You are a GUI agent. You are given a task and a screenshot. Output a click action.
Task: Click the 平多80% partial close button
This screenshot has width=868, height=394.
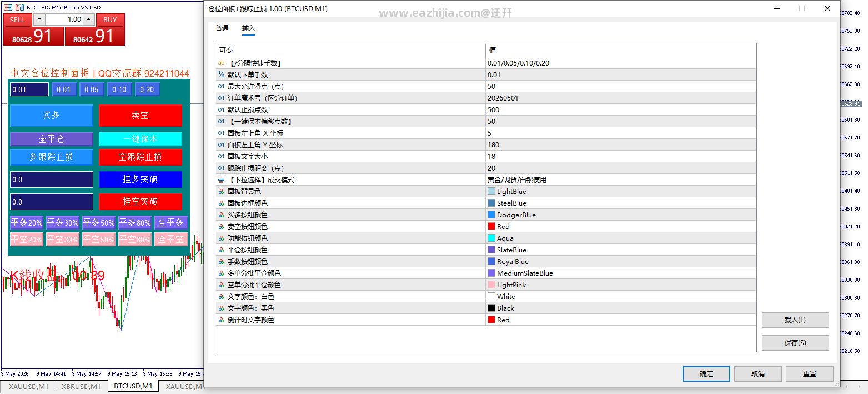[x=135, y=223]
